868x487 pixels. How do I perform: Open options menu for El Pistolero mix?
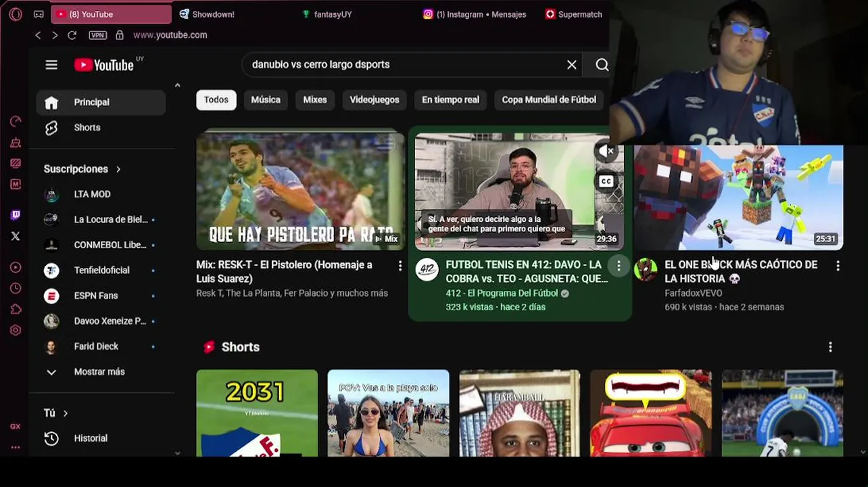(400, 266)
